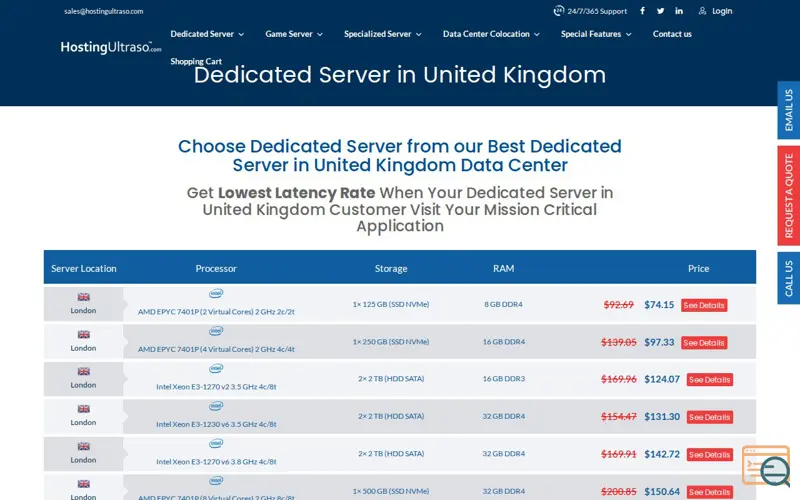The height and width of the screenshot is (500, 800).
Task: Click the 24/7/365 Support text
Action: (597, 11)
